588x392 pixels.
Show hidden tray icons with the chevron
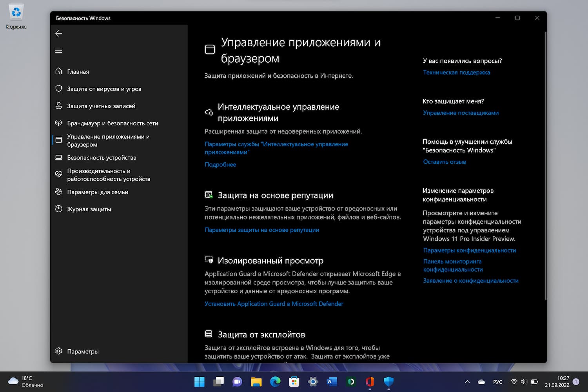467,381
